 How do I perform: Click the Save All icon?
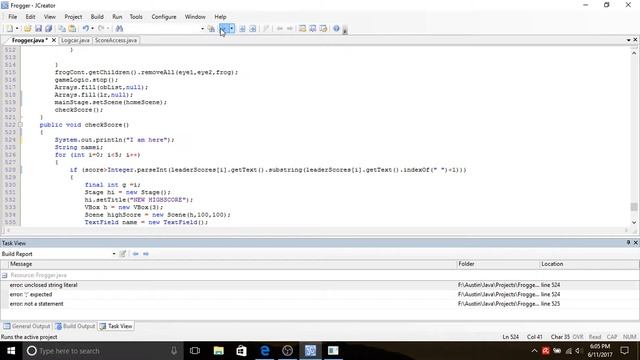tap(49, 29)
